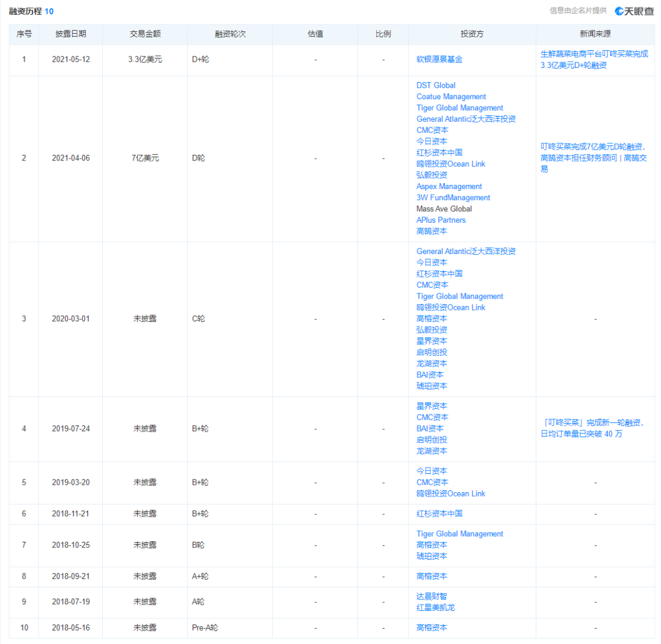Viewport: 661px width, 644px height.
Task: Click 鸥翎投资Ocean Link in the 2019-03-20 row
Action: [x=450, y=493]
